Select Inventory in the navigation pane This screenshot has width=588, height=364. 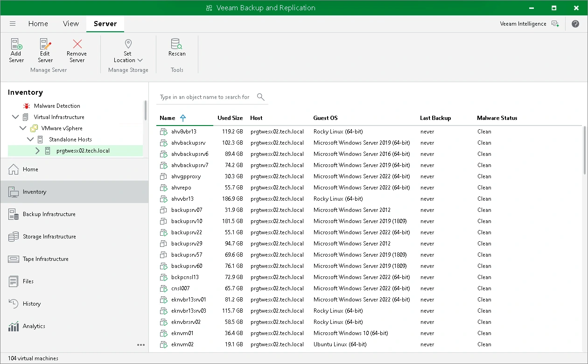click(x=75, y=192)
